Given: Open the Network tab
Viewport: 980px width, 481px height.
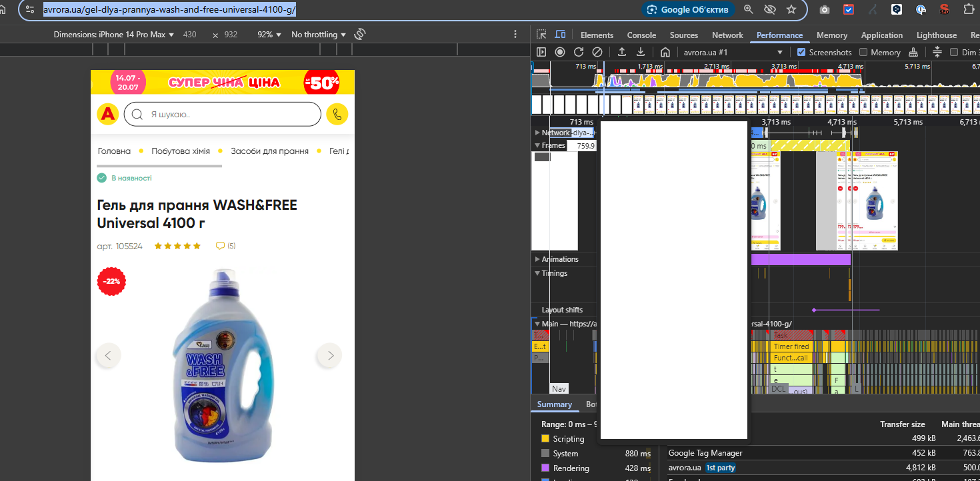Looking at the screenshot, I should point(727,35).
